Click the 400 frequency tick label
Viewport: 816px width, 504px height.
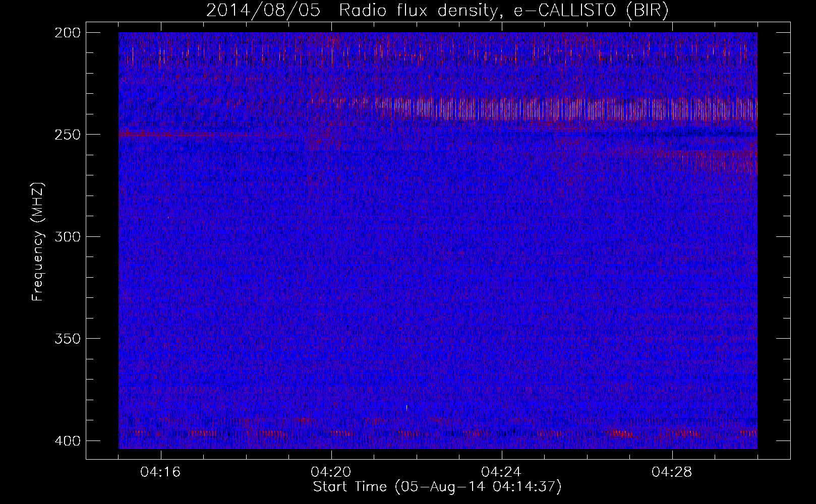(67, 441)
